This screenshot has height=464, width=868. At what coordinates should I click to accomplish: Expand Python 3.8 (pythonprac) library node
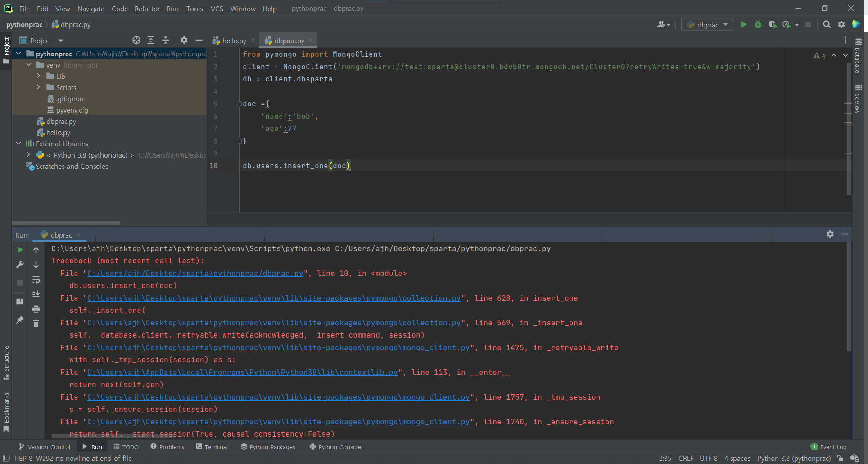[x=29, y=155]
